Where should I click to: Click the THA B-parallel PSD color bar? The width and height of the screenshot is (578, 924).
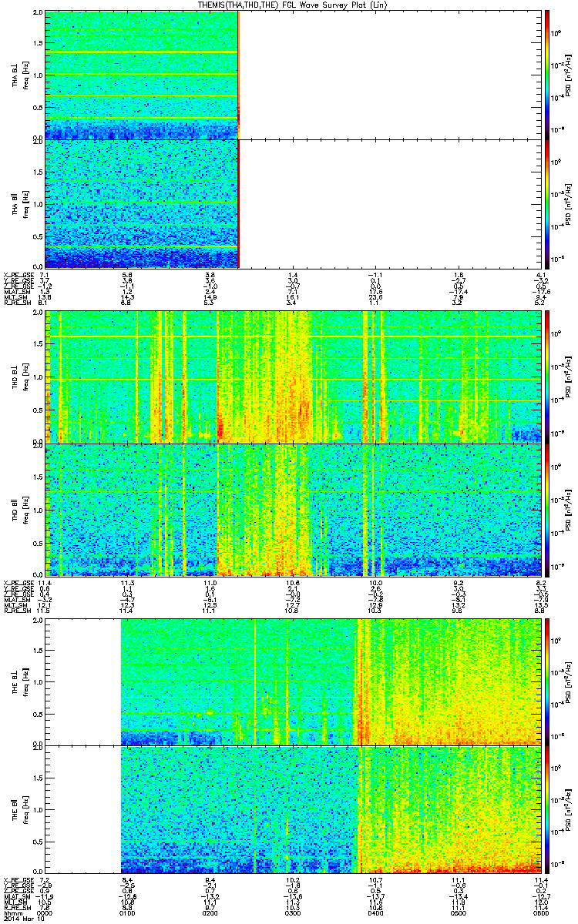pyautogui.click(x=547, y=203)
